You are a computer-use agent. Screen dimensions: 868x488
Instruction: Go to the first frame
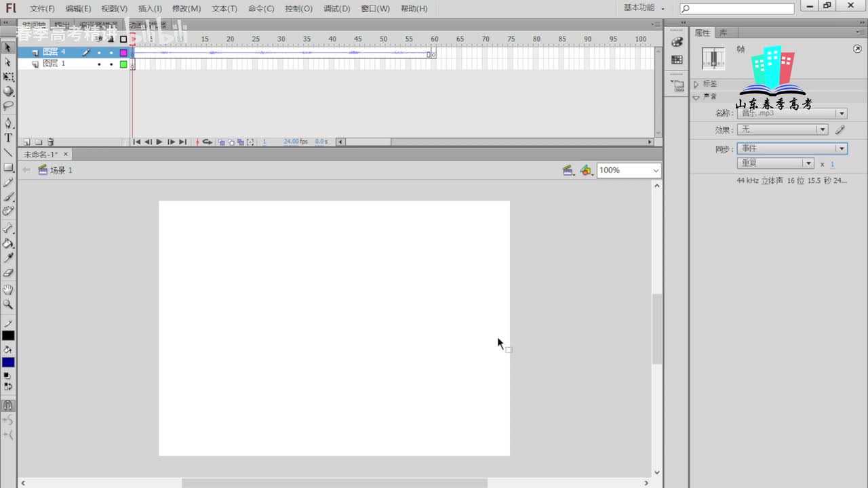pos(137,142)
